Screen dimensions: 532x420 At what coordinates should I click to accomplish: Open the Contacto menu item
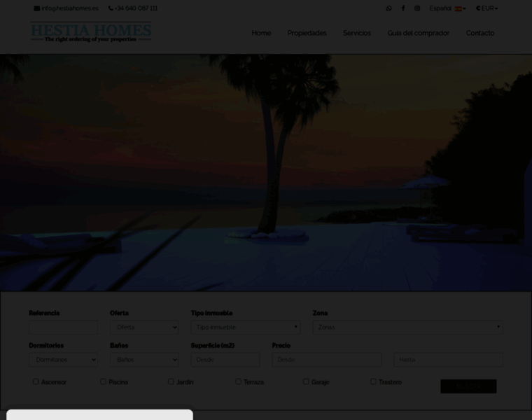point(480,33)
